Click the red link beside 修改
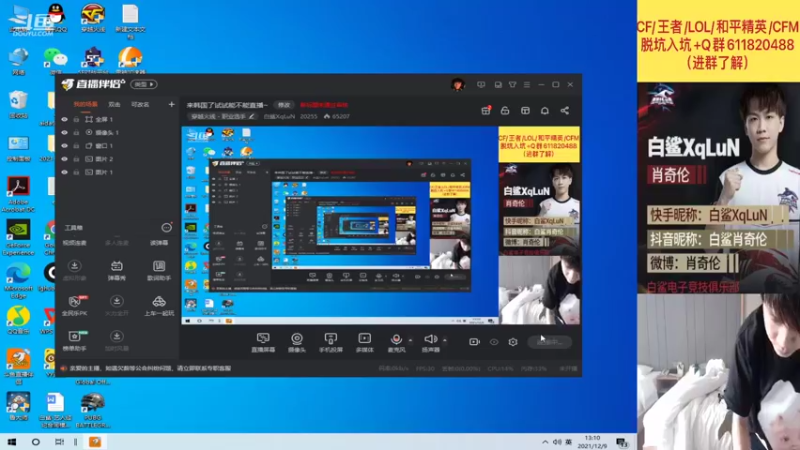 tap(324, 105)
